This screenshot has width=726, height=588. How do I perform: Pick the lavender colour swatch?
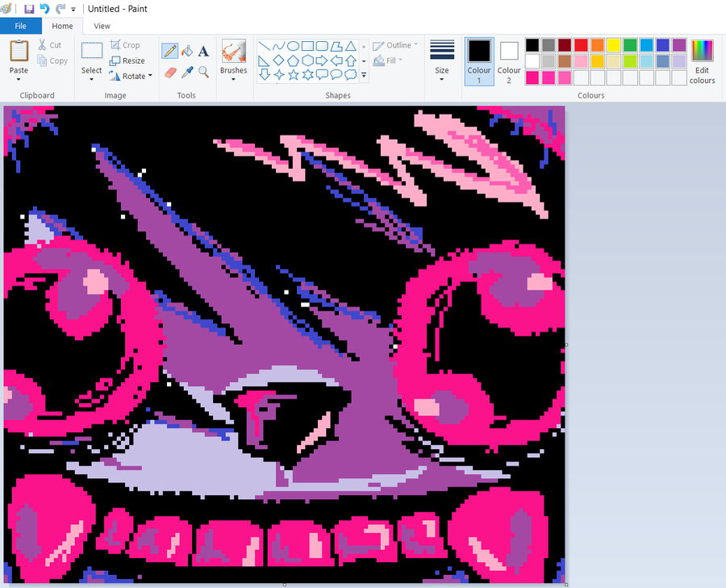click(678, 61)
